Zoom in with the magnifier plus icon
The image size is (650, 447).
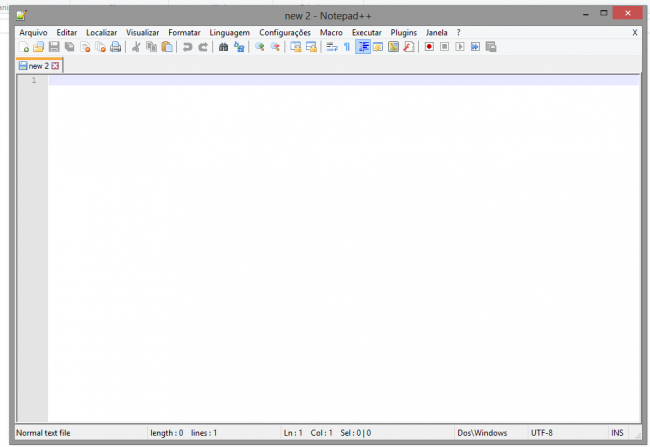tap(260, 47)
